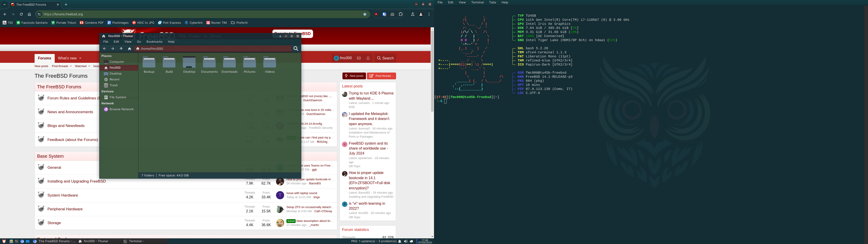Open News and Announcements forum
The image size is (868, 244).
click(x=70, y=112)
